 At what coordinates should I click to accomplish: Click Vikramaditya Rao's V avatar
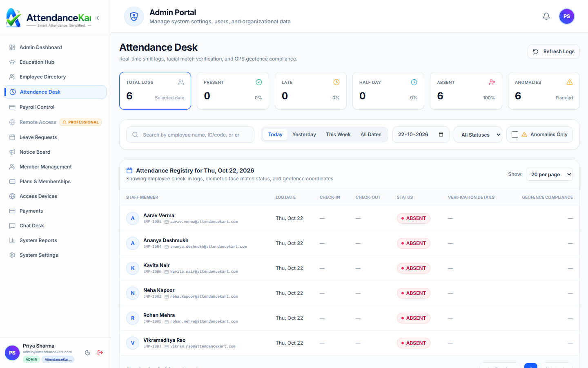pos(133,343)
